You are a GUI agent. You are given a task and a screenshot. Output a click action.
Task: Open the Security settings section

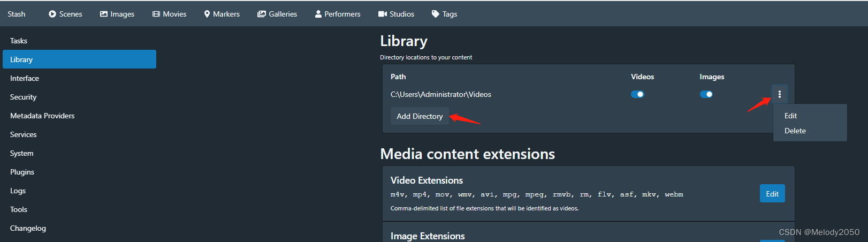click(79, 97)
